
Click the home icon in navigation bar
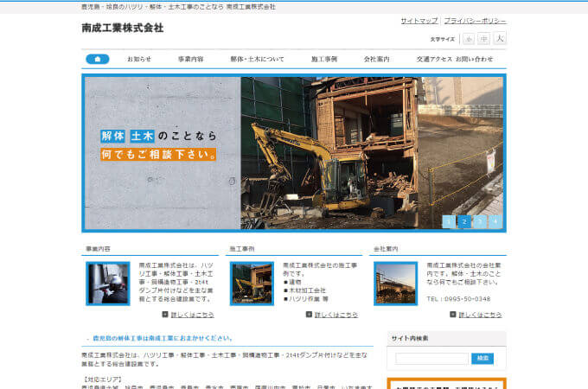pos(97,59)
